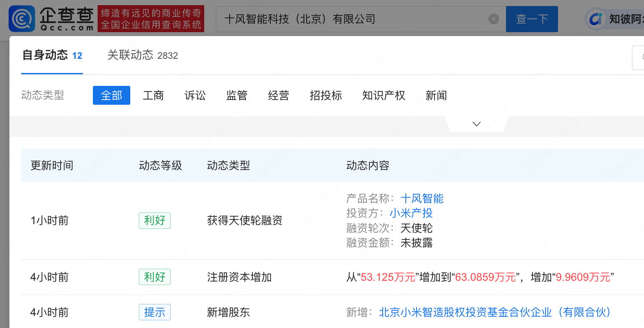The image size is (644, 328).
Task: Click the 天使轮 financing round value
Action: click(x=417, y=228)
